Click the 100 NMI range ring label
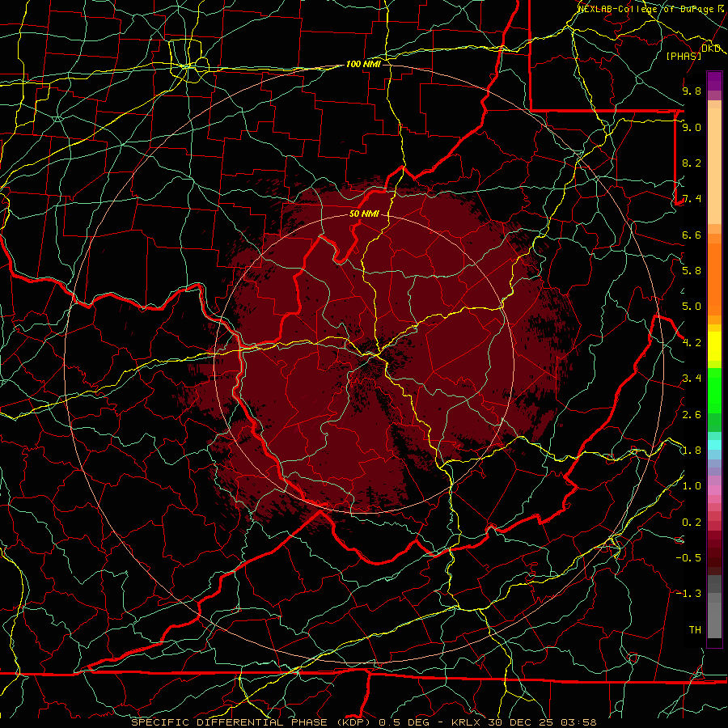Viewport: 728px width, 728px height. click(363, 64)
